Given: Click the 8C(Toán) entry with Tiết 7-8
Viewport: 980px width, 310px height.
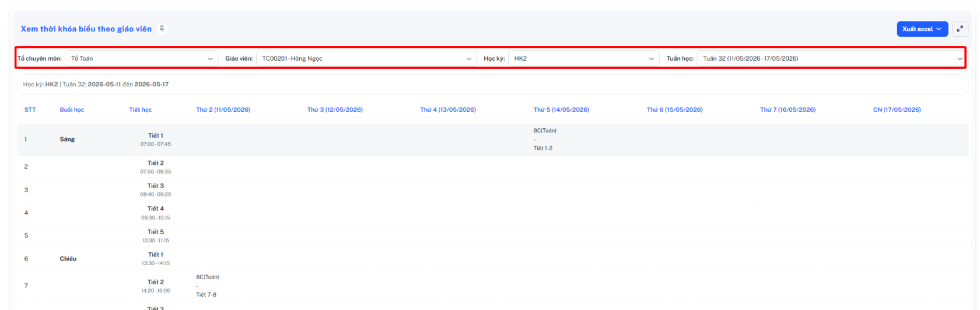Looking at the screenshot, I should [x=208, y=286].
